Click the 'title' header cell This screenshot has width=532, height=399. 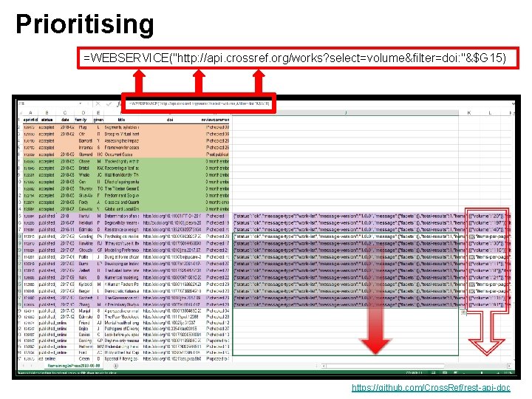coord(121,120)
